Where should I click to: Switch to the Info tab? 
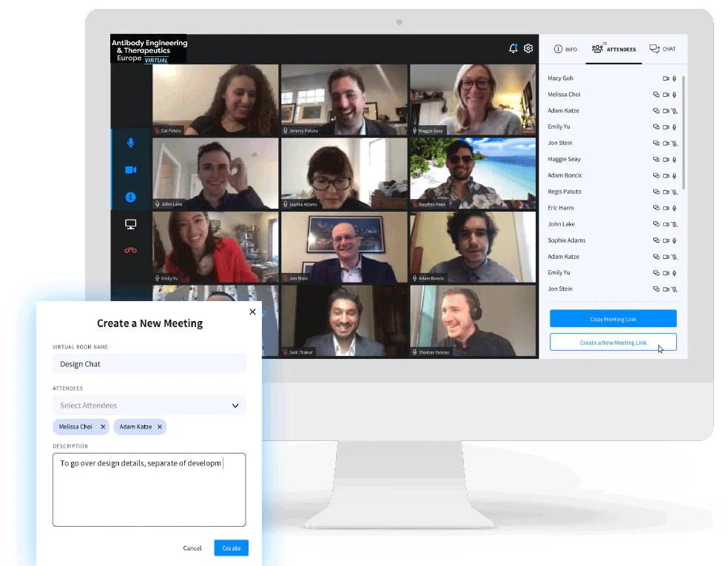pyautogui.click(x=565, y=49)
